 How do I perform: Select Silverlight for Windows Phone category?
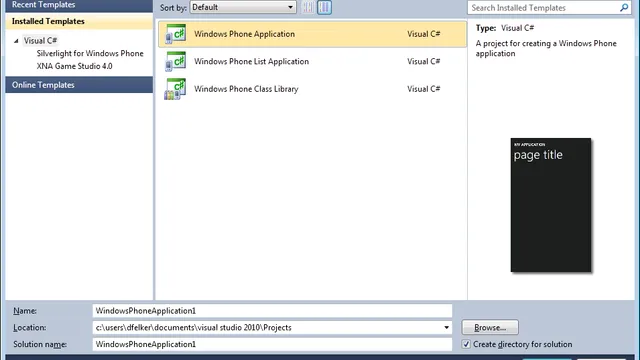pos(90,53)
